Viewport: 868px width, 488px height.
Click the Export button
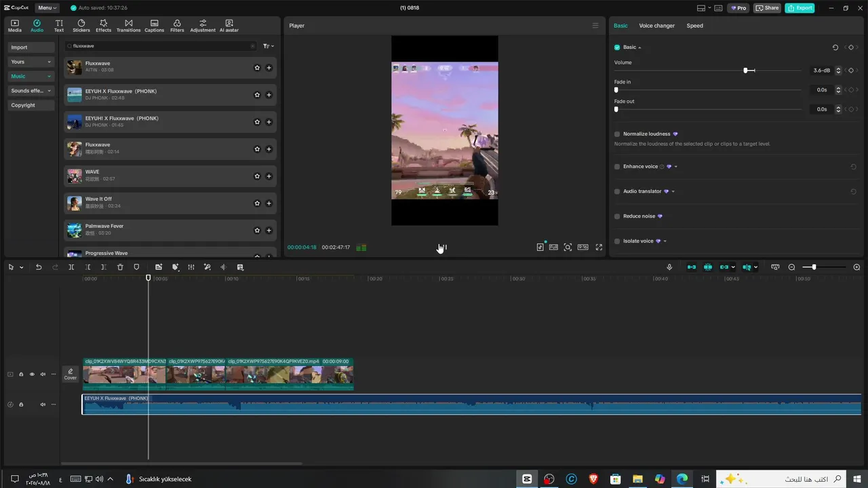coord(800,8)
